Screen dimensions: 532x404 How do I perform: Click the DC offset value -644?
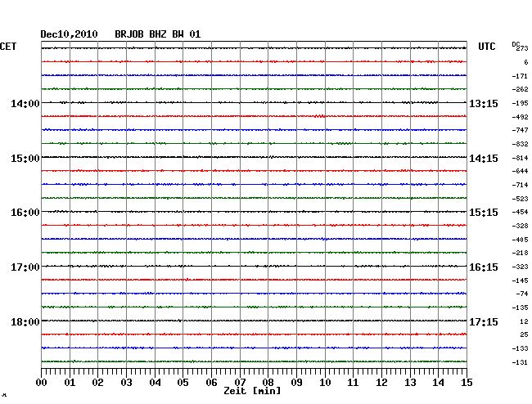(x=520, y=171)
